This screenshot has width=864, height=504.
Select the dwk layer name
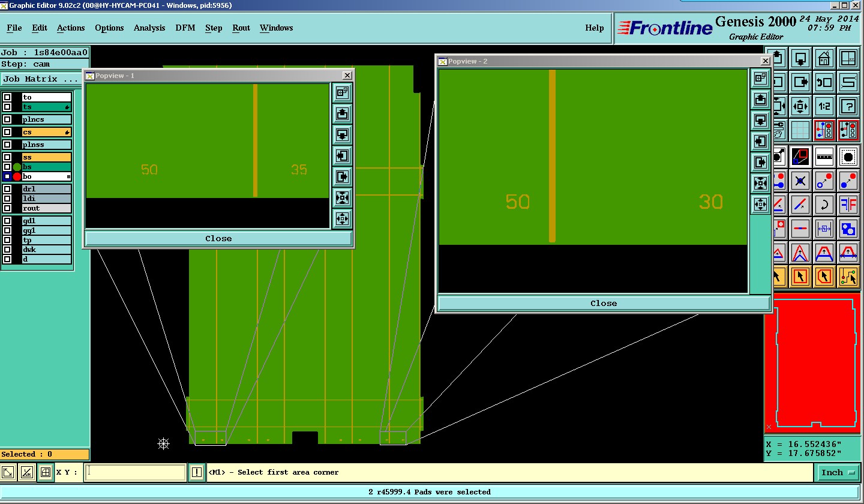tap(47, 250)
